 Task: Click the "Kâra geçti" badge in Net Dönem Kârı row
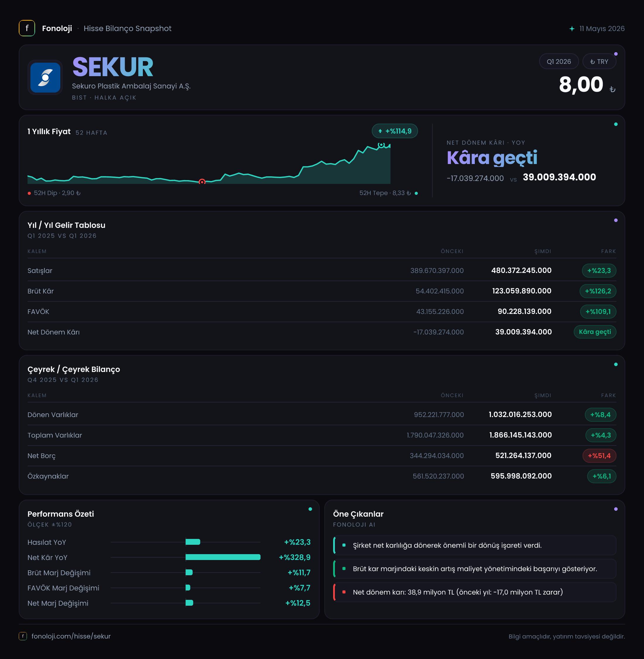pos(595,332)
